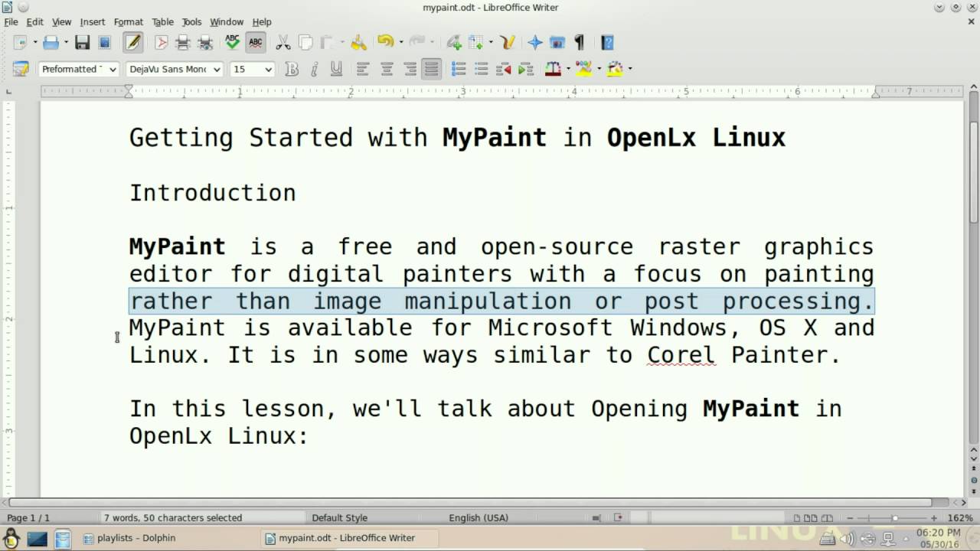The image size is (980, 551).
Task: Apply Highlighting color button
Action: (584, 69)
